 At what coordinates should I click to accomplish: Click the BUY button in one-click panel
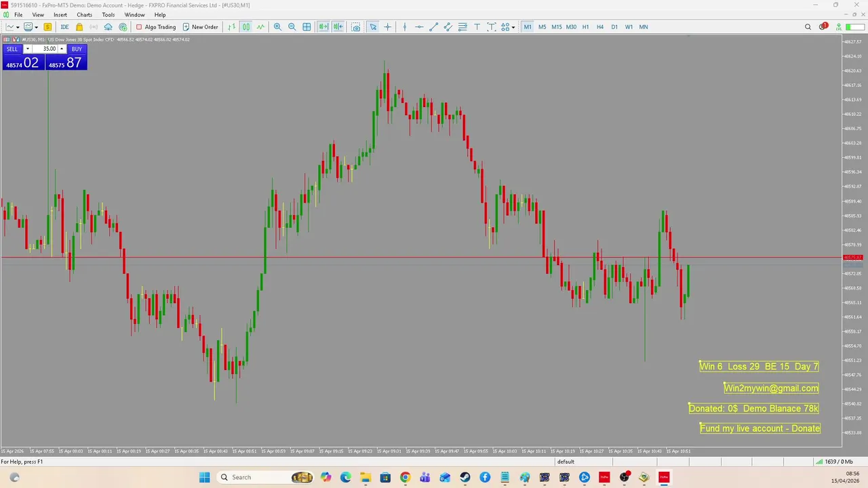pyautogui.click(x=77, y=49)
